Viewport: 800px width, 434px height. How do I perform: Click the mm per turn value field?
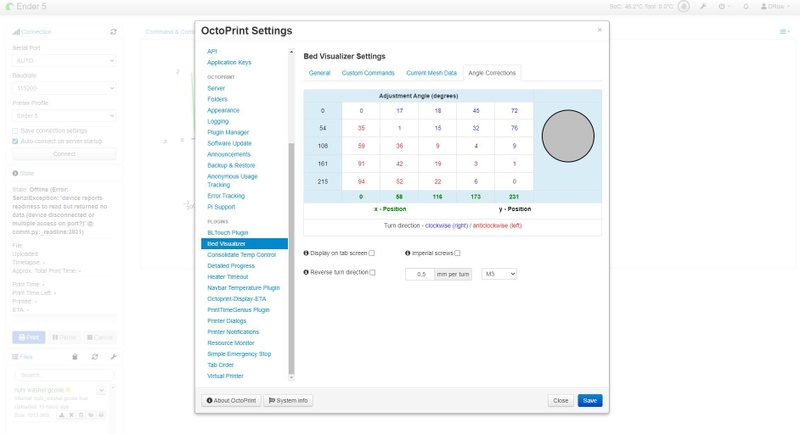(x=419, y=274)
